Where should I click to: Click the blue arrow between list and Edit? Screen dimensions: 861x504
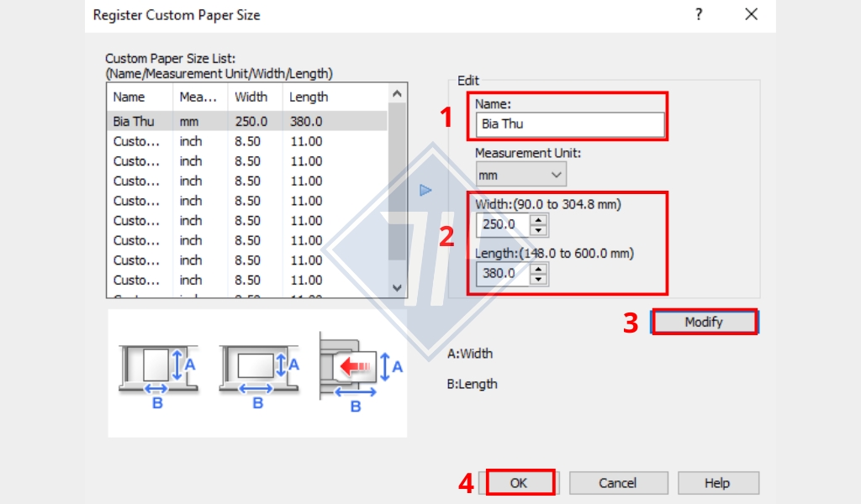(x=425, y=191)
